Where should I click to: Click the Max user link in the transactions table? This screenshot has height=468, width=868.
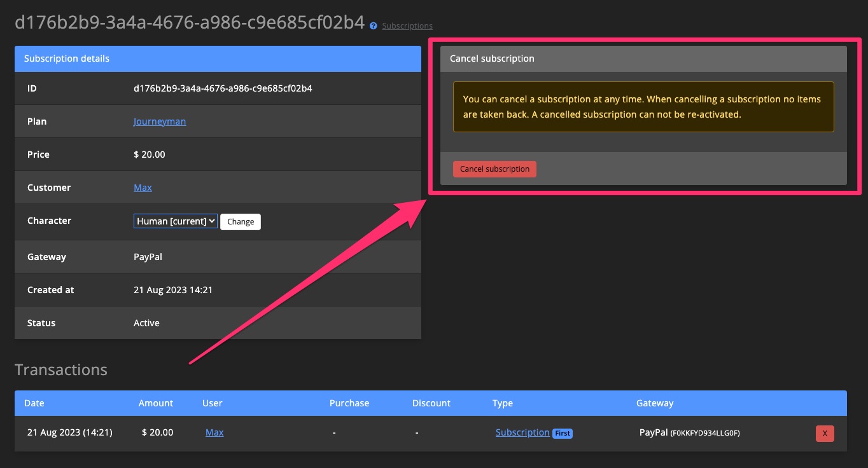(x=214, y=432)
